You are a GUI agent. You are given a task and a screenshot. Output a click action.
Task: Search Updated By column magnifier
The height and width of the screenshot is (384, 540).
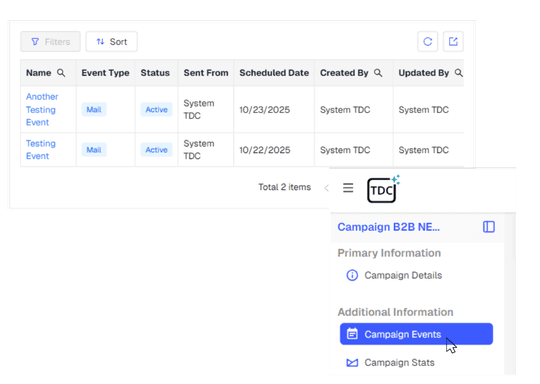(458, 73)
